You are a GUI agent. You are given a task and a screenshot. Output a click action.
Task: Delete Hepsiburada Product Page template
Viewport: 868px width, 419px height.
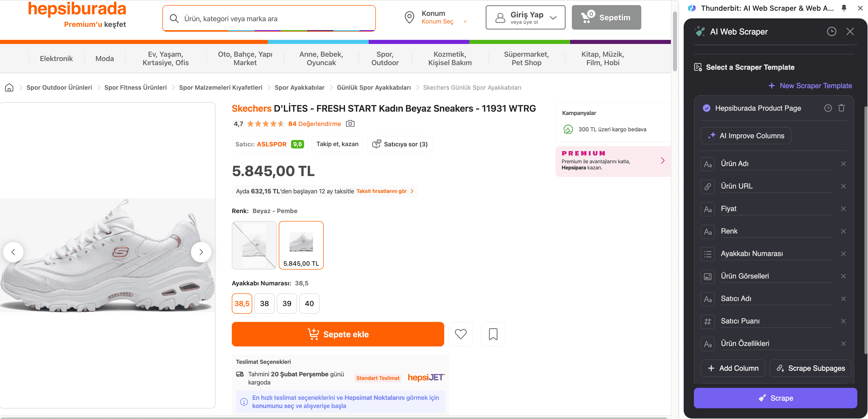[x=841, y=108]
